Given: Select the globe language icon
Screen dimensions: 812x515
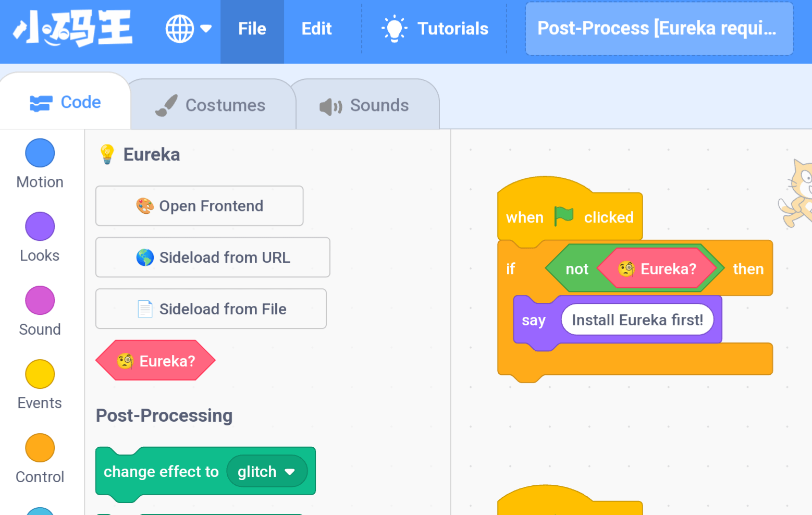Looking at the screenshot, I should pyautogui.click(x=180, y=29).
